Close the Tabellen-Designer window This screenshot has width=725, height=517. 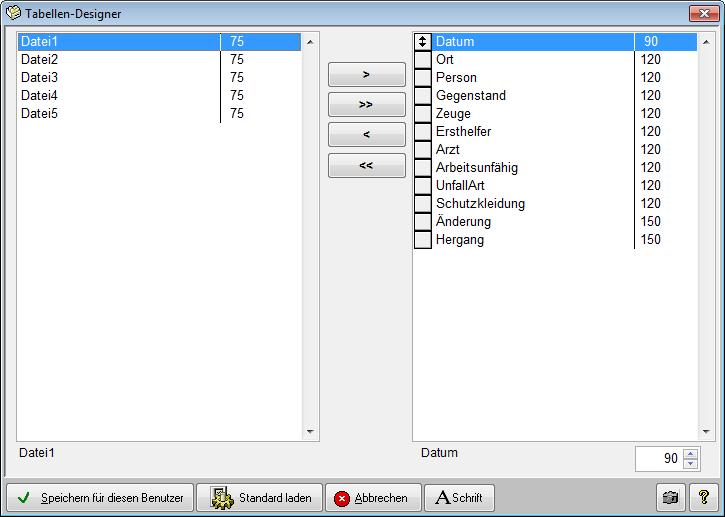click(x=704, y=13)
